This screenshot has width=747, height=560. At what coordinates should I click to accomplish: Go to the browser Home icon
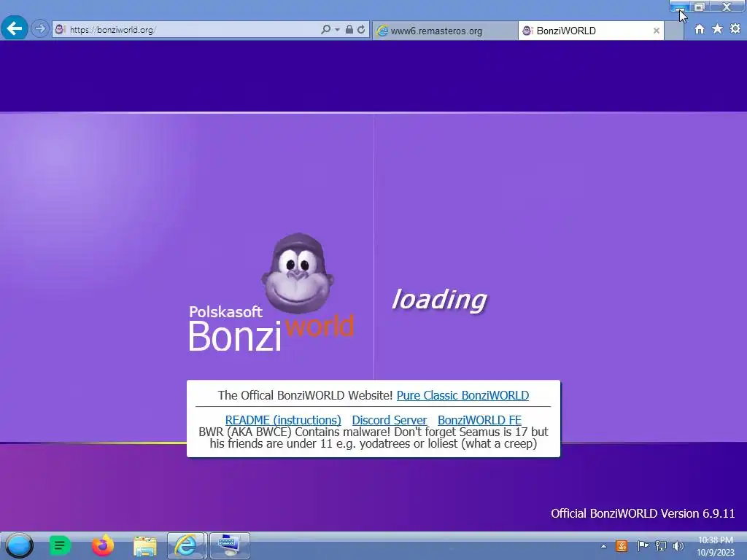pyautogui.click(x=700, y=29)
